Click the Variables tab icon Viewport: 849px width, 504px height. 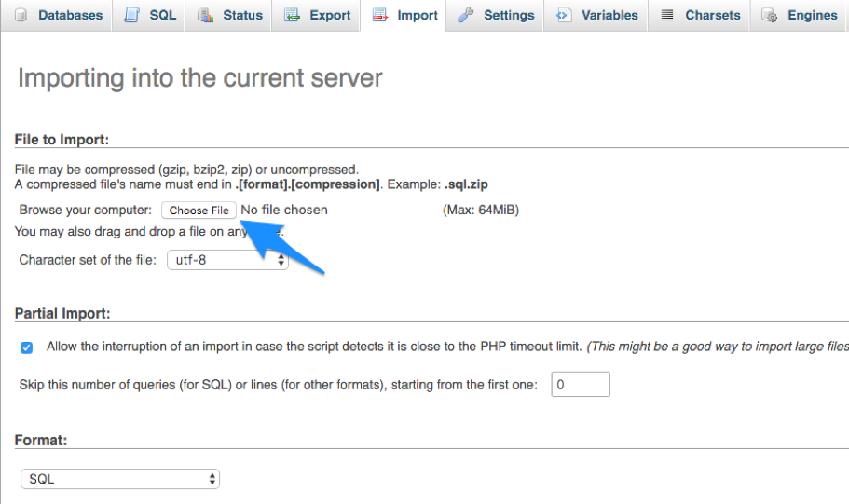564,16
